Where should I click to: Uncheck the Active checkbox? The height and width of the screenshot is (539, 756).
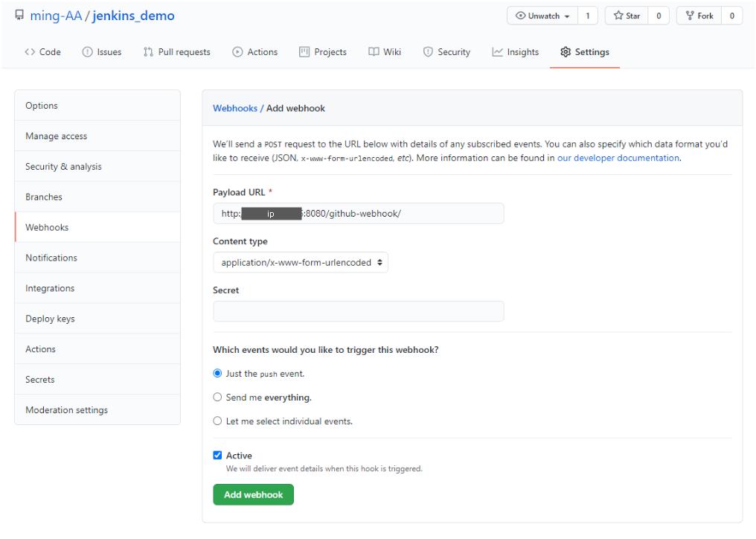(217, 455)
